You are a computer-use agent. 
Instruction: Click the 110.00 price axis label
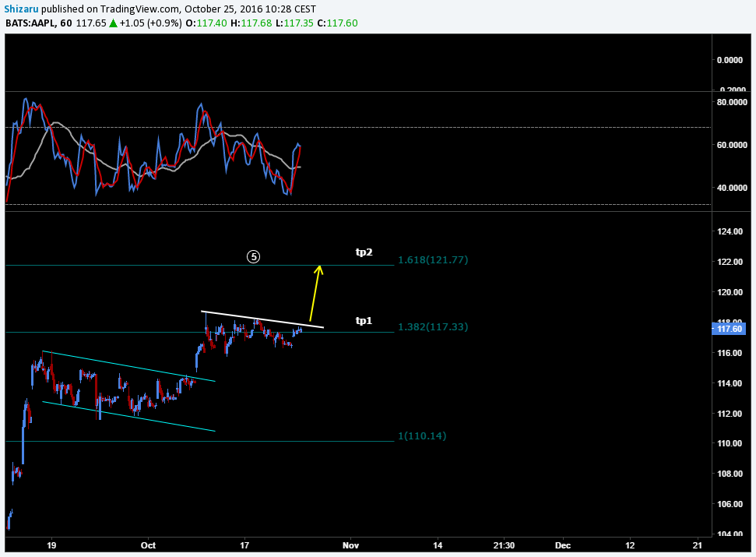tap(730, 444)
